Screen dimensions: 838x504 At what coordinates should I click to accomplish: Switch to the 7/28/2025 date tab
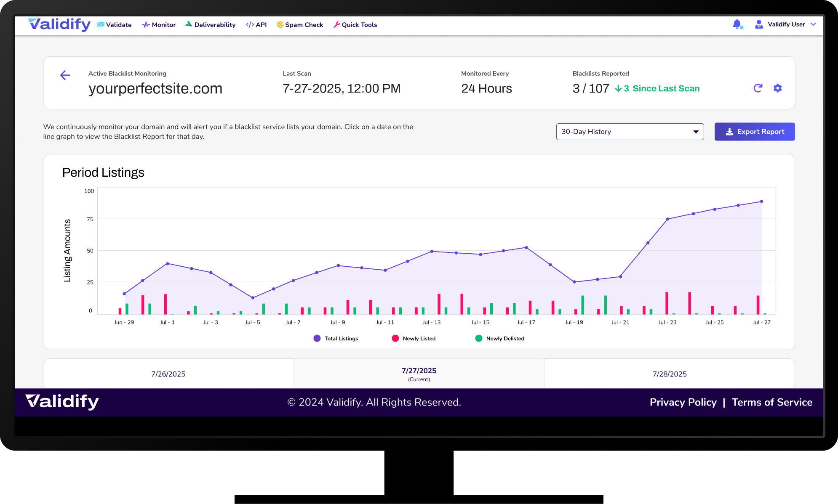[x=670, y=374]
